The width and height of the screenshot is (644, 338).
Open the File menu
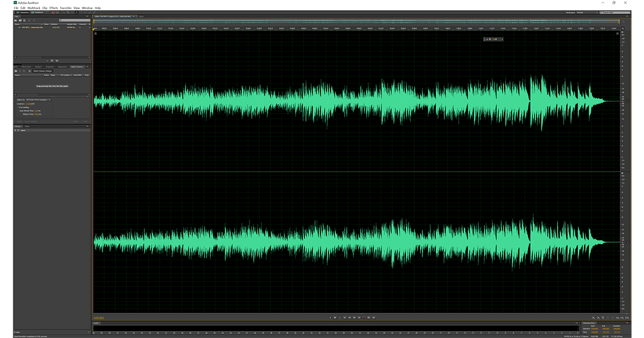point(16,8)
